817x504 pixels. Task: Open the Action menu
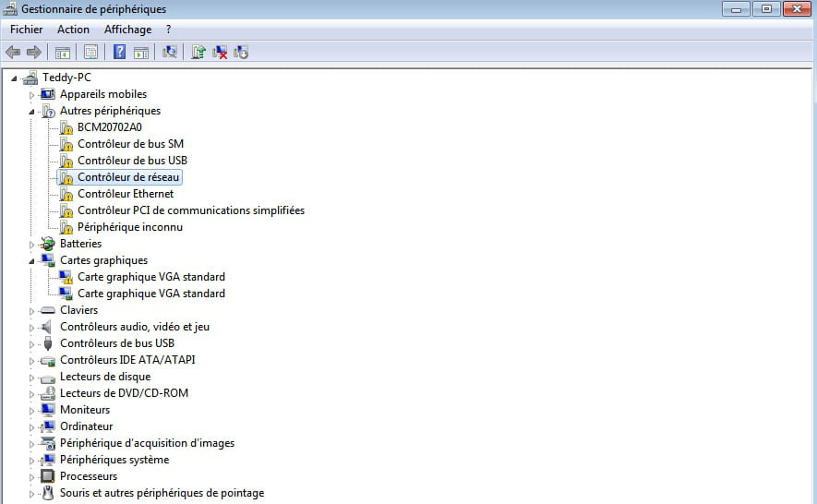(74, 30)
